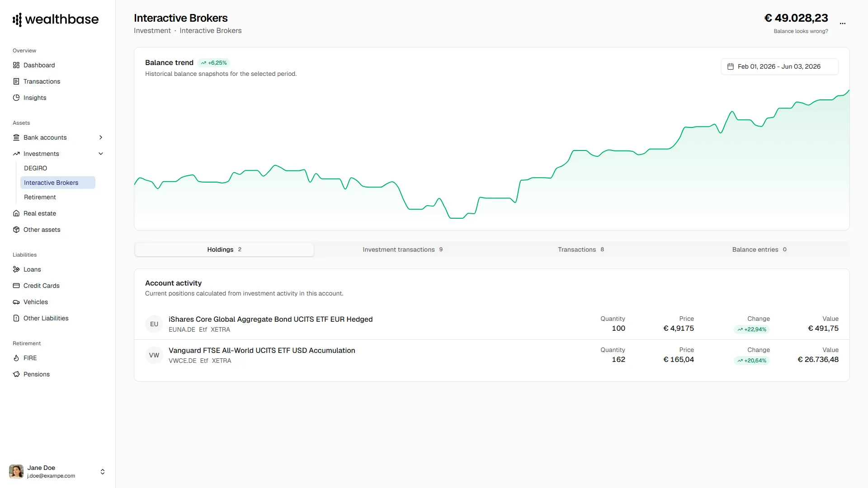Click the +6,25% balance trend badge

click(x=214, y=63)
